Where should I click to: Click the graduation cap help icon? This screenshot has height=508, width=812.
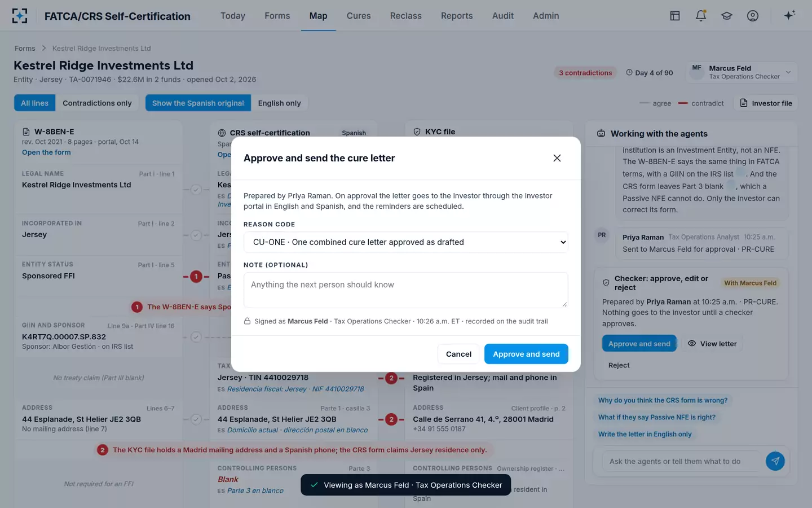727,16
